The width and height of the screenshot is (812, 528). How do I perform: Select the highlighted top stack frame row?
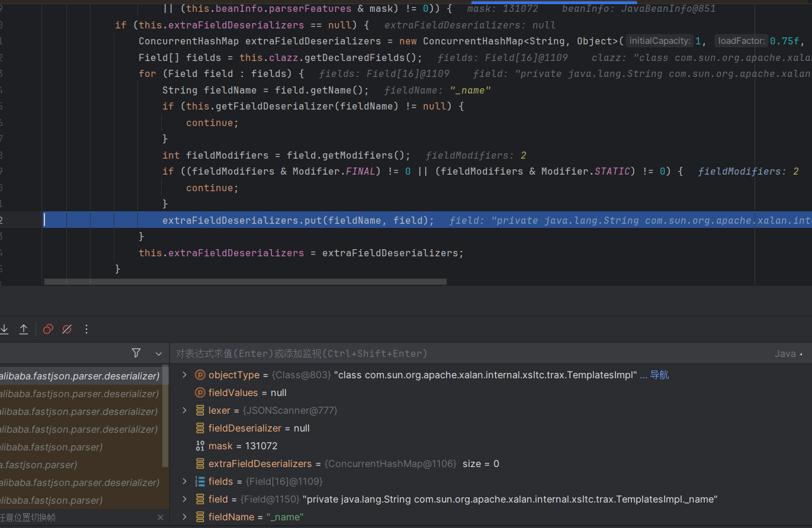81,376
